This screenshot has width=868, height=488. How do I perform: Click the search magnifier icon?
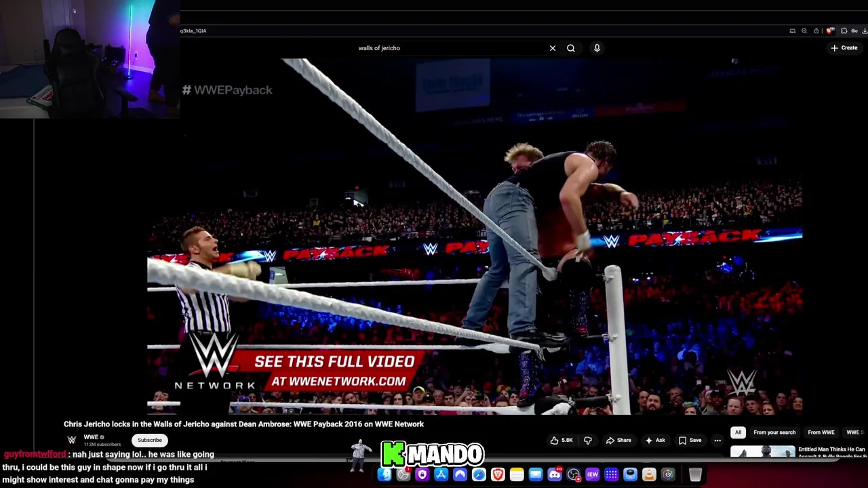click(x=571, y=48)
